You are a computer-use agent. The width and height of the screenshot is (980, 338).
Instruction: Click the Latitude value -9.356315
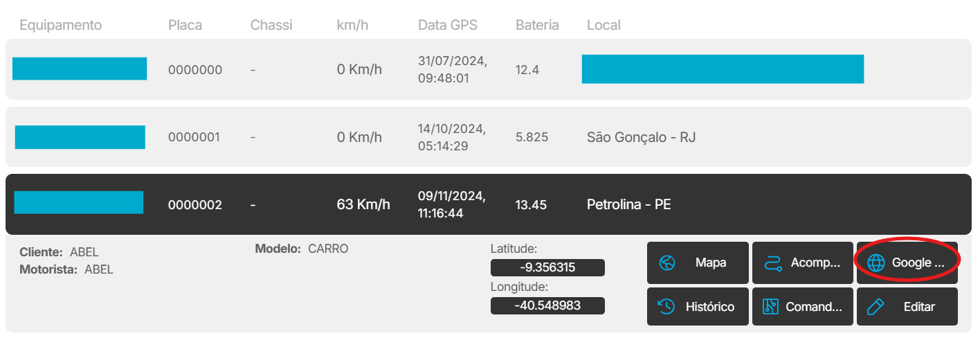(x=547, y=268)
